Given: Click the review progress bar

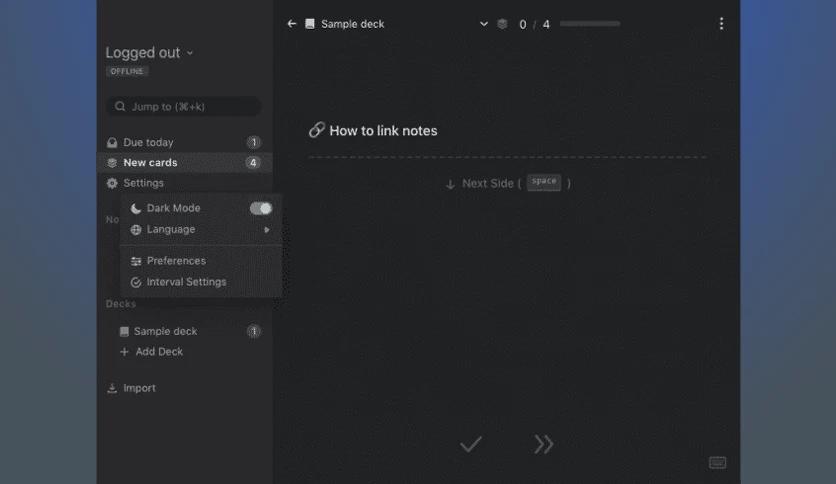Looking at the screenshot, I should pos(590,23).
